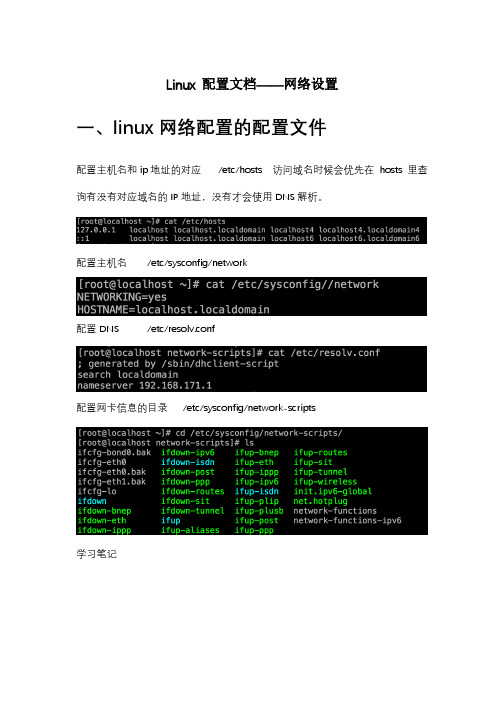Image resolution: width=504 pixels, height=713 pixels.
Task: Click file name 'ifup-sit'
Action: [x=313, y=462]
